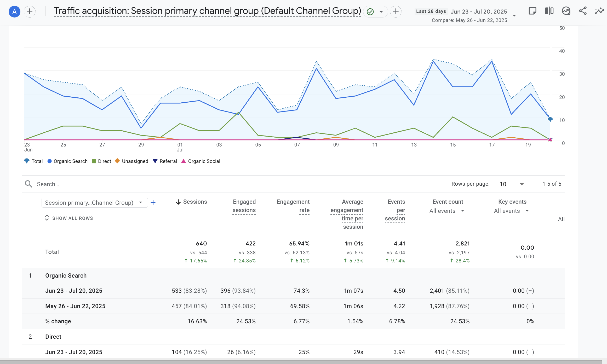Viewport: 607px width, 364px height.
Task: Sort by the Sessions column header
Action: tap(195, 202)
